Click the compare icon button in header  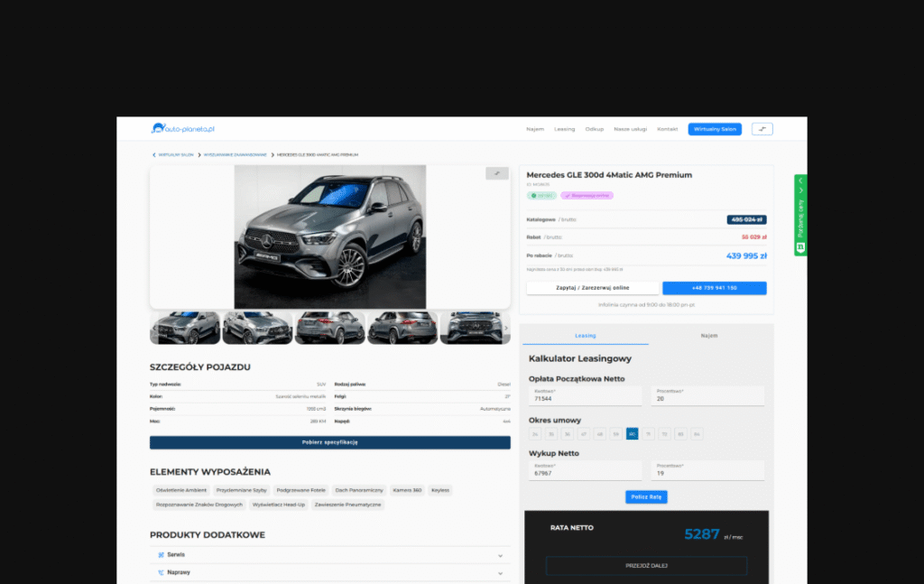(x=762, y=129)
